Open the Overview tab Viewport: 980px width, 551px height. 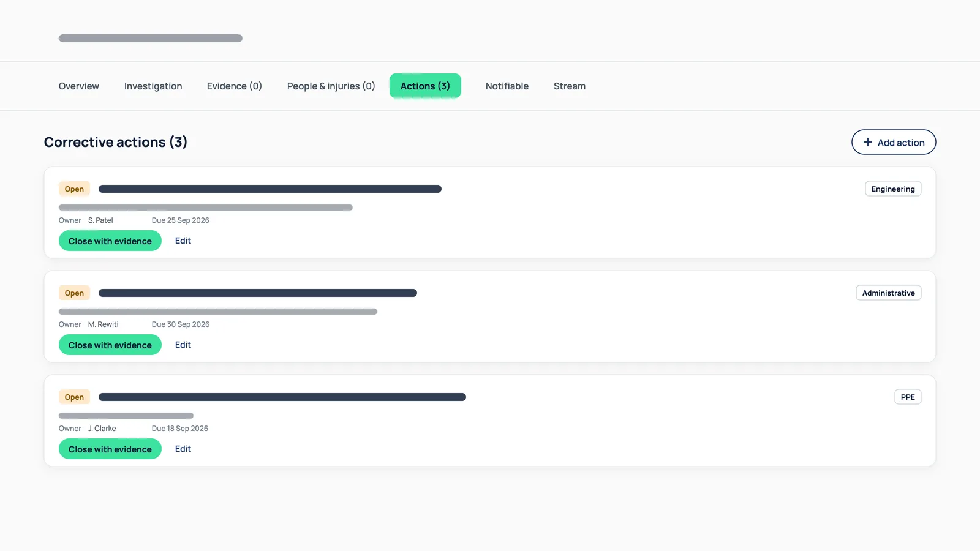pos(79,86)
